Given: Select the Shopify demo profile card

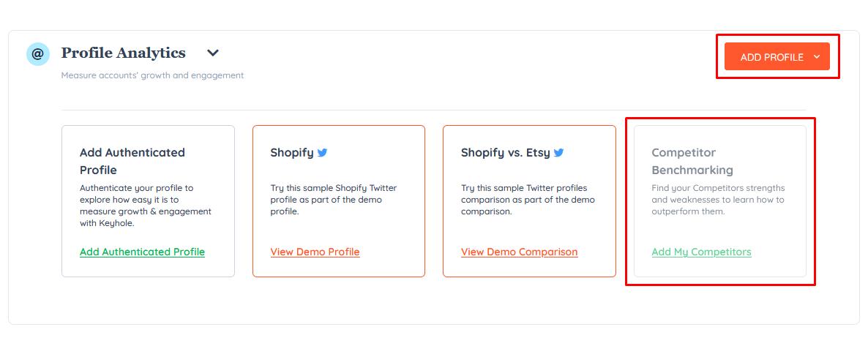Looking at the screenshot, I should click(x=339, y=201).
